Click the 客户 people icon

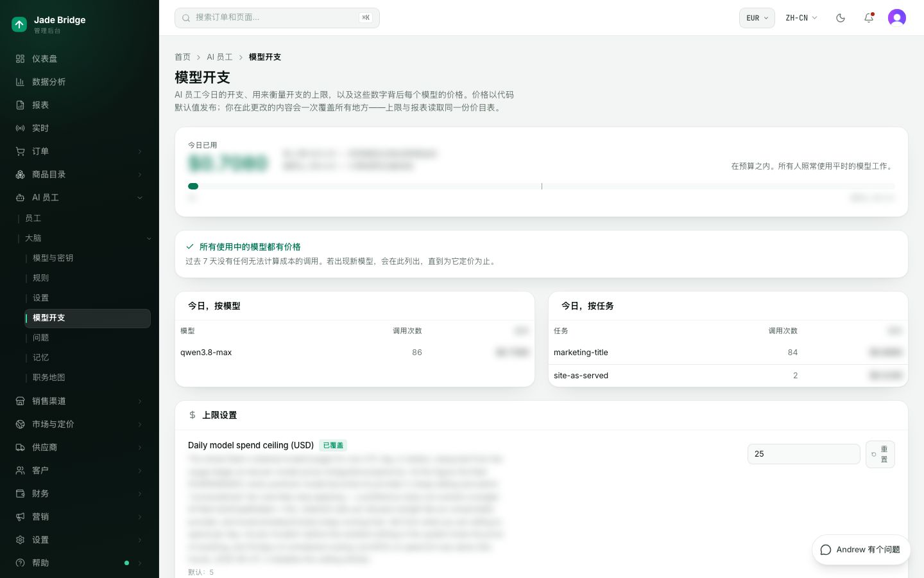pyautogui.click(x=20, y=470)
